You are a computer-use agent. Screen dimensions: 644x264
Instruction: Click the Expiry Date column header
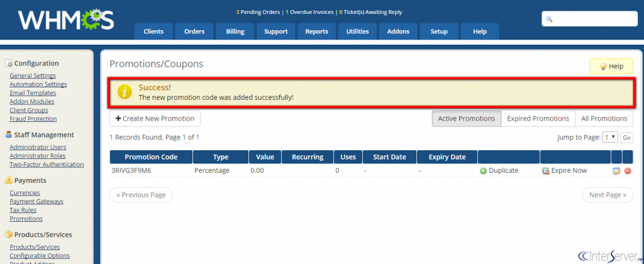point(447,157)
